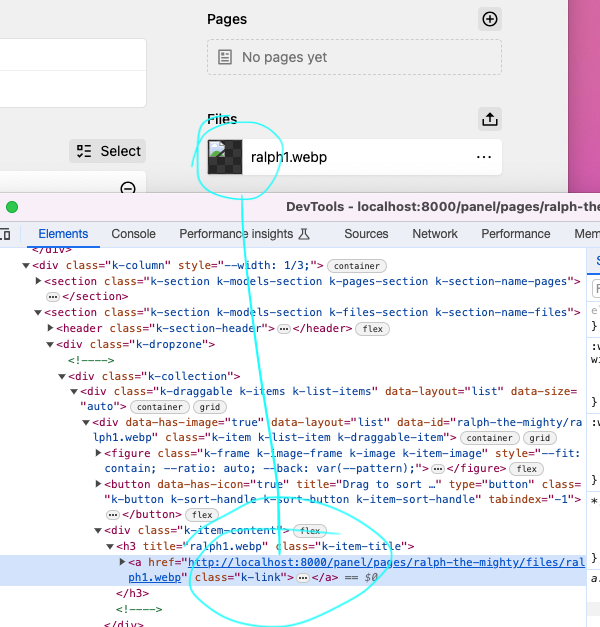The height and width of the screenshot is (627, 600).
Task: Collapse the k-collection div node
Action: coord(62,376)
